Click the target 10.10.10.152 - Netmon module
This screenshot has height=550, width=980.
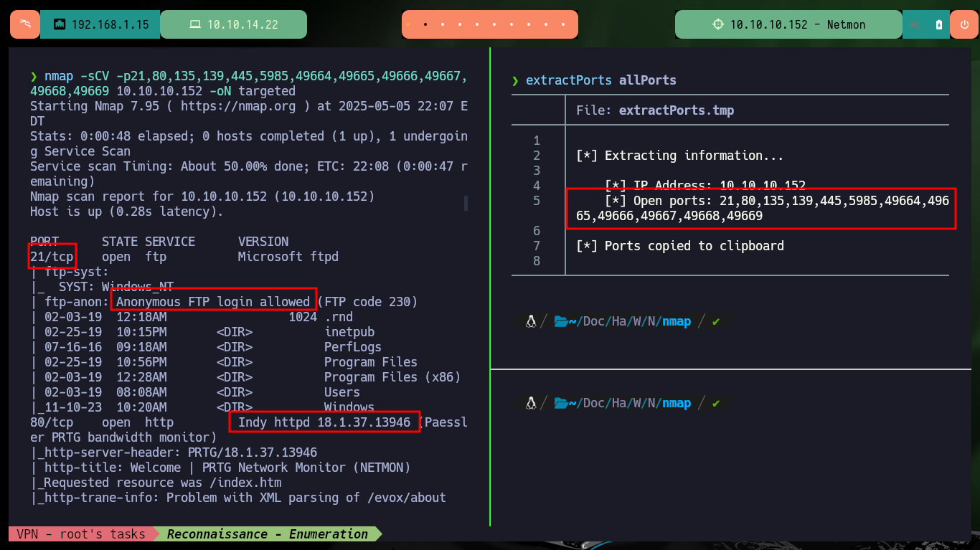pyautogui.click(x=788, y=24)
